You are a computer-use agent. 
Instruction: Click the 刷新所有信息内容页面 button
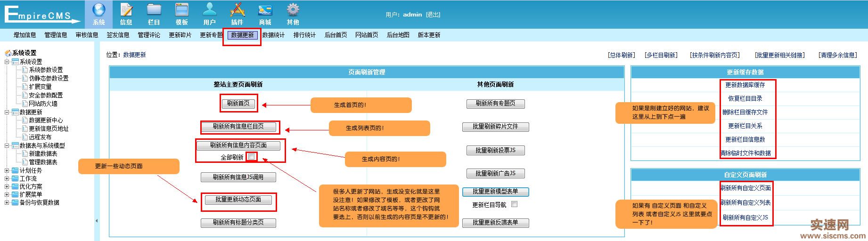pyautogui.click(x=238, y=145)
